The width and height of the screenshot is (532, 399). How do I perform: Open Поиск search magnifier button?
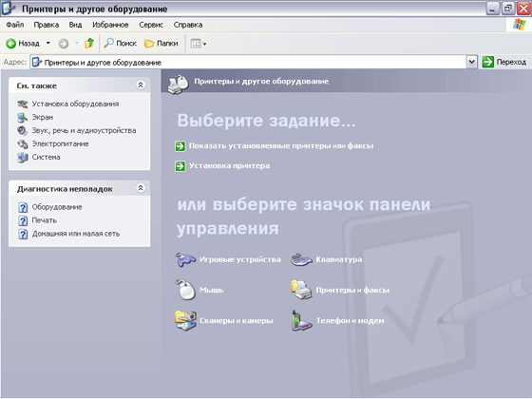[120, 43]
